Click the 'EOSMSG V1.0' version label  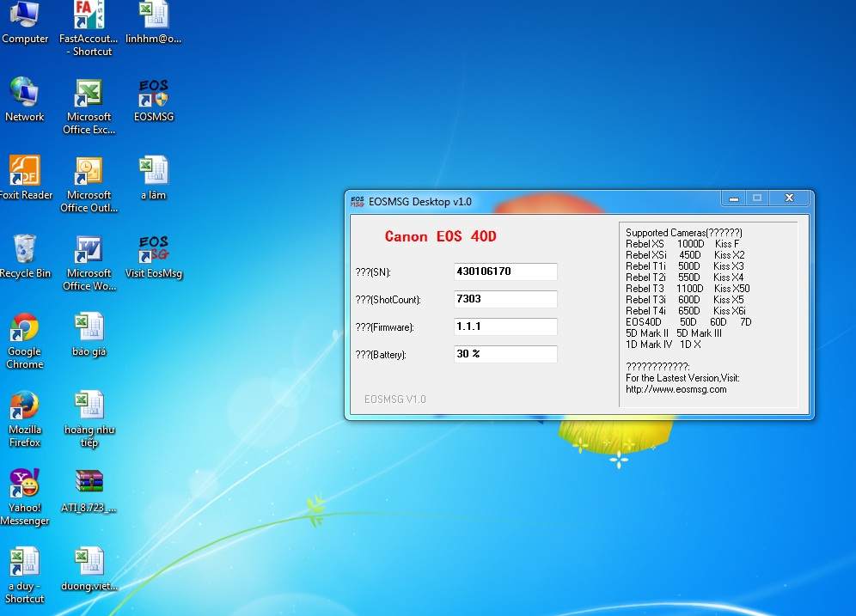395,399
